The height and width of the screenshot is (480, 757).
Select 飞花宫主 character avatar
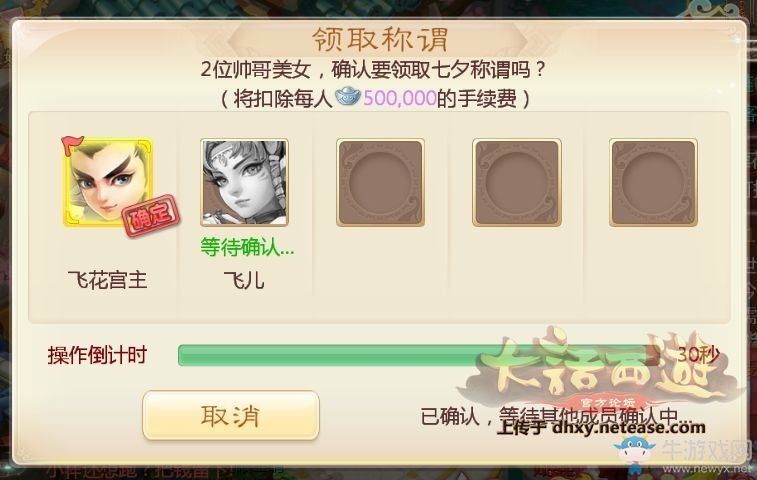point(108,183)
